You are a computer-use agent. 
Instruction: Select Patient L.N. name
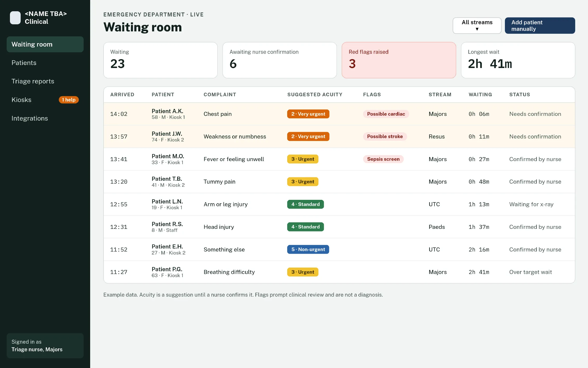click(x=167, y=201)
